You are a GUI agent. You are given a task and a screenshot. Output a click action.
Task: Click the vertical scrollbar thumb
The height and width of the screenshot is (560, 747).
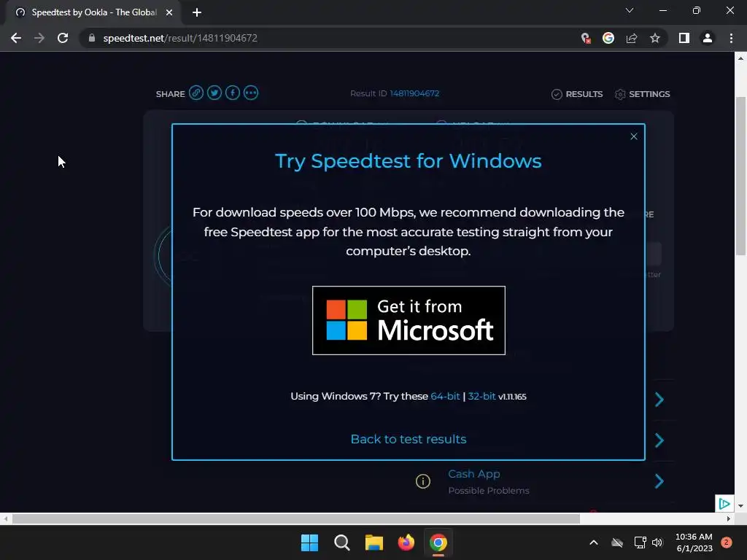click(740, 176)
